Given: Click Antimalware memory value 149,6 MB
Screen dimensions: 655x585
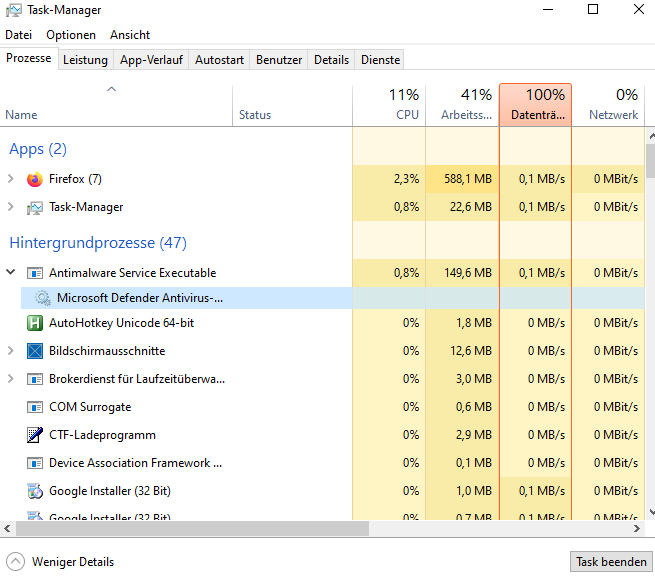Looking at the screenshot, I should [468, 273].
